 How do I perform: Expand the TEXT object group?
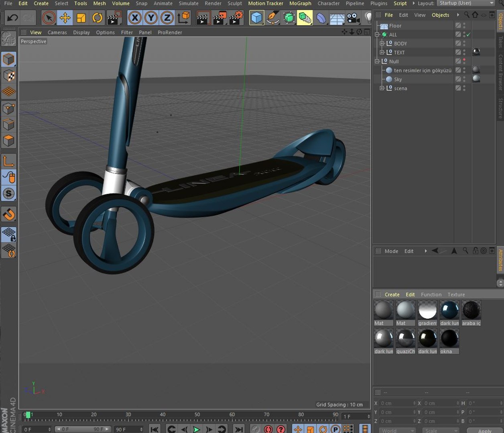coord(382,52)
